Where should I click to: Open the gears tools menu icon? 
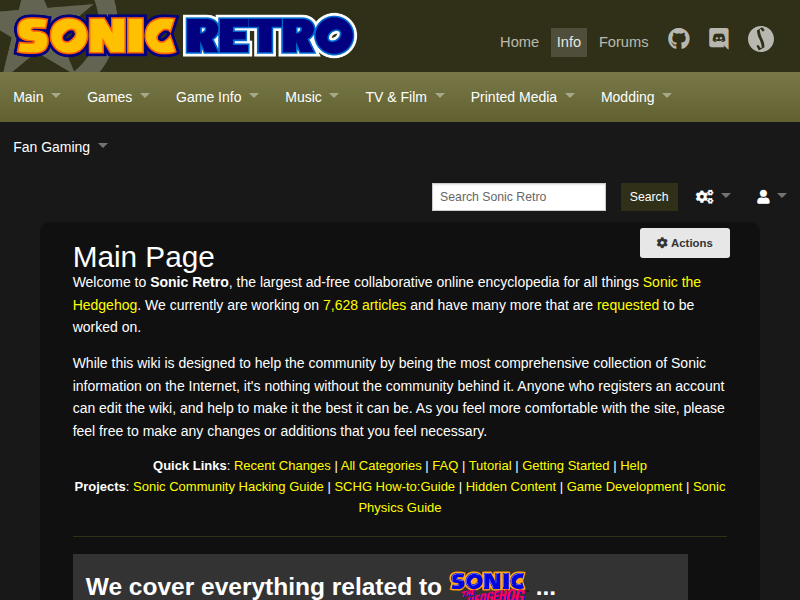(x=703, y=197)
